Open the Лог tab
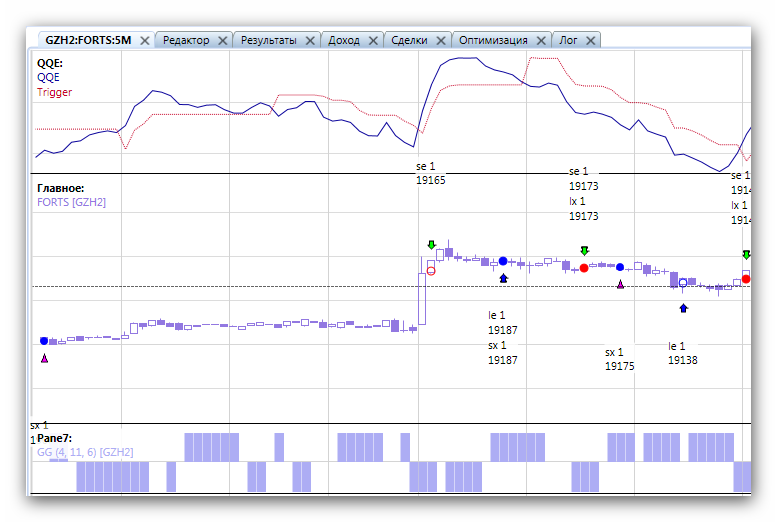This screenshot has height=522, width=777. click(x=568, y=40)
